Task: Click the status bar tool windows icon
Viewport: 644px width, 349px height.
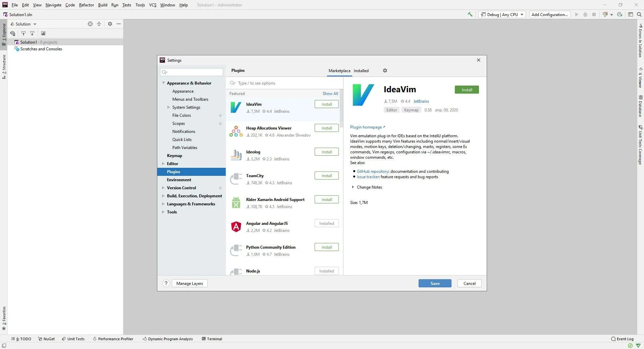Action: (x=4, y=346)
